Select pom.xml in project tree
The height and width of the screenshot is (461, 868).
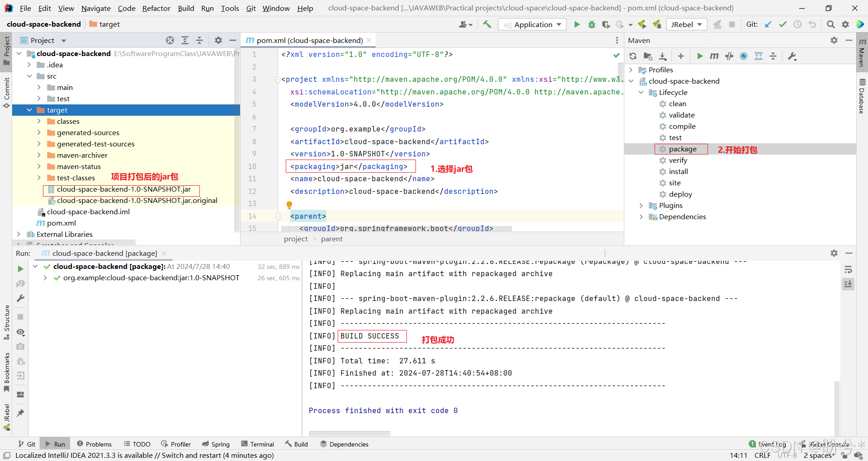[61, 223]
